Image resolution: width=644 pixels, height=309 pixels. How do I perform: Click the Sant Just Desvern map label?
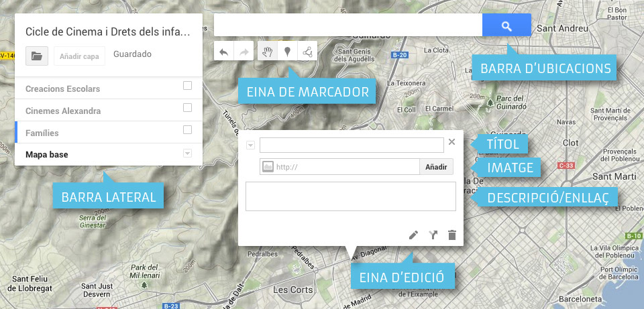pyautogui.click(x=97, y=290)
